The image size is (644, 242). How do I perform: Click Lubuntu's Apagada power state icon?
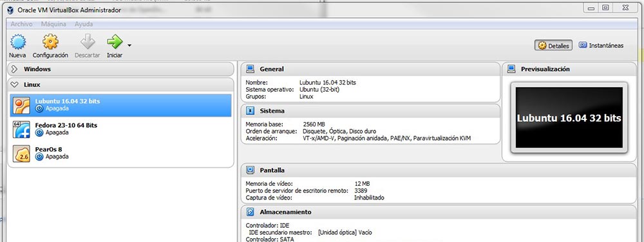coord(39,108)
